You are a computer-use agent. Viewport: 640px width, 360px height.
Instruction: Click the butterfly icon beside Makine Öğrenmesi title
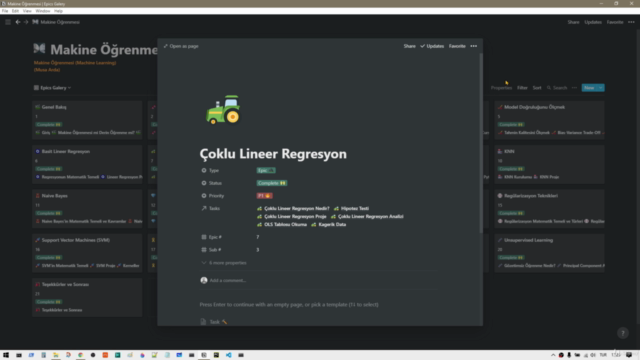39,49
